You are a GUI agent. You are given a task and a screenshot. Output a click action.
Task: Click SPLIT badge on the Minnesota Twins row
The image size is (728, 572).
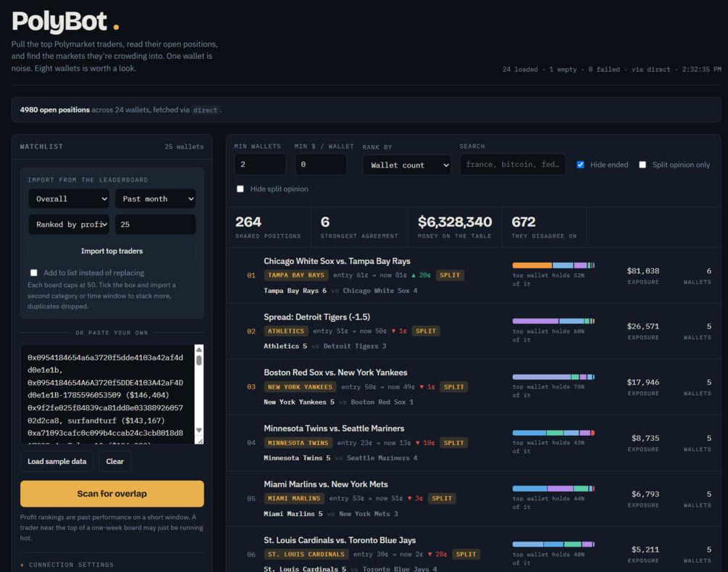[453, 443]
